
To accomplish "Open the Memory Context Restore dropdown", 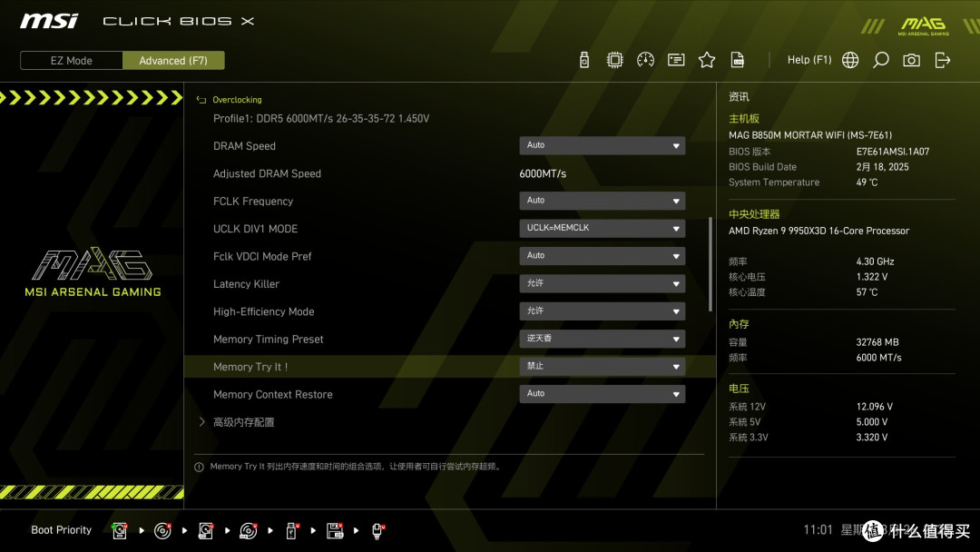I will click(x=602, y=394).
